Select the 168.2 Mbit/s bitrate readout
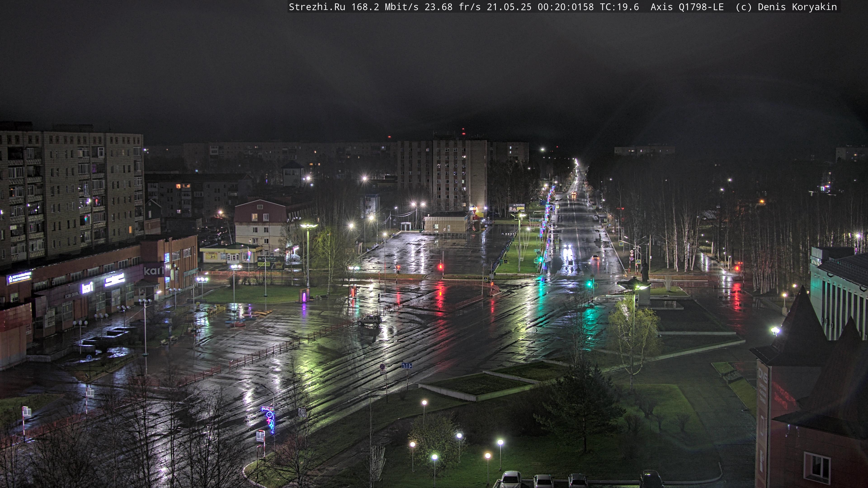Image resolution: width=868 pixels, height=488 pixels. pos(385,7)
